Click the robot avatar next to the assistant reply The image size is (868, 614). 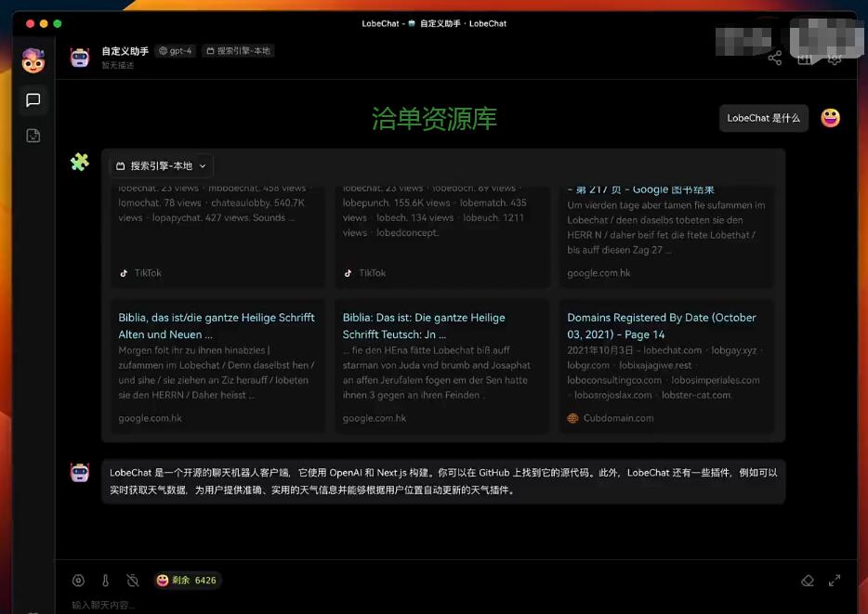coord(80,473)
